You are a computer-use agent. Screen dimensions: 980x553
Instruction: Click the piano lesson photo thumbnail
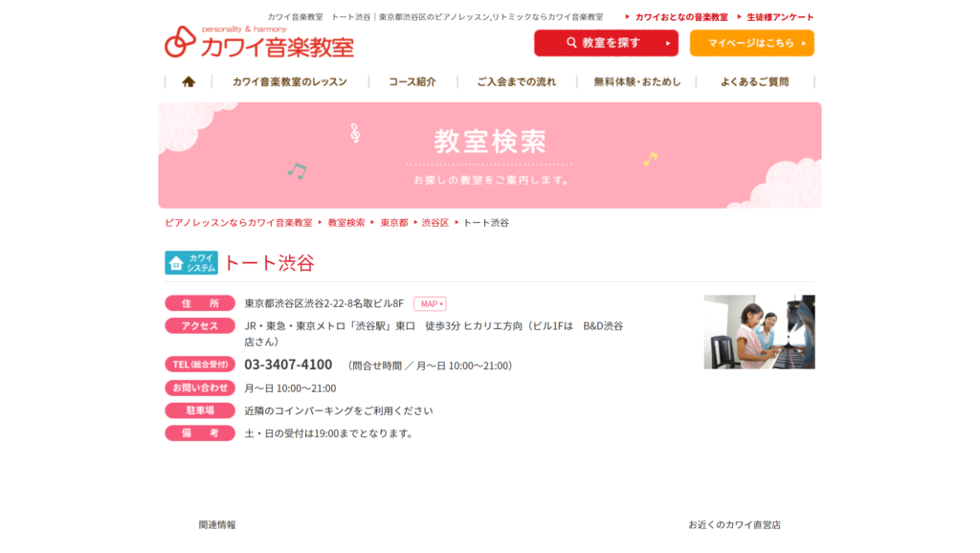(759, 332)
